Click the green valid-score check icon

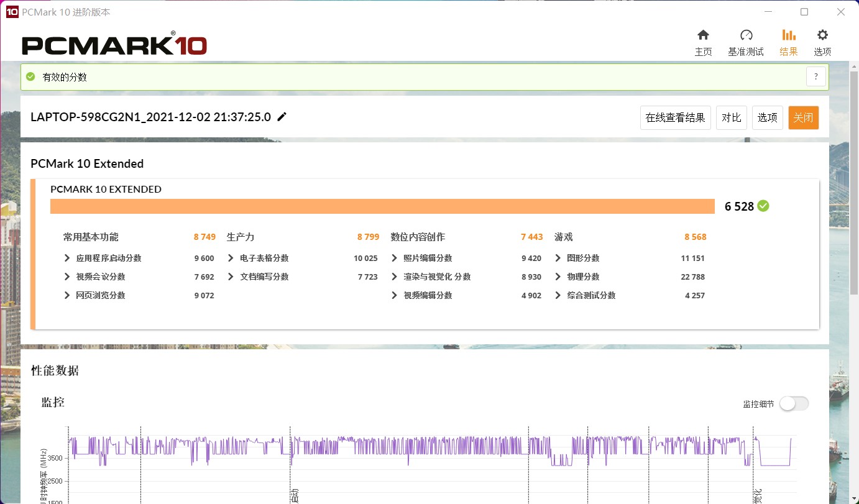tap(30, 77)
